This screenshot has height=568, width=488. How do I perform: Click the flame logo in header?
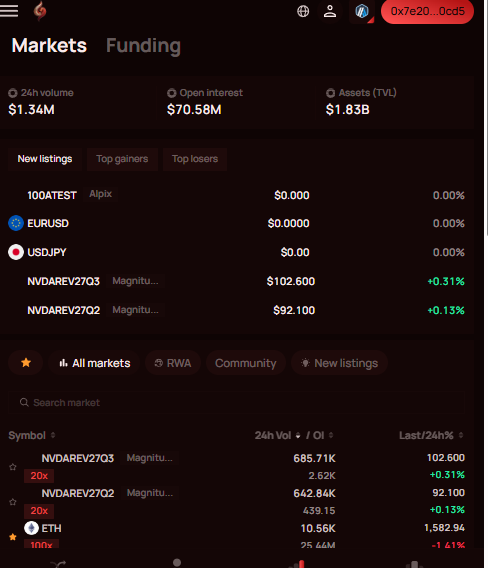[x=40, y=11]
